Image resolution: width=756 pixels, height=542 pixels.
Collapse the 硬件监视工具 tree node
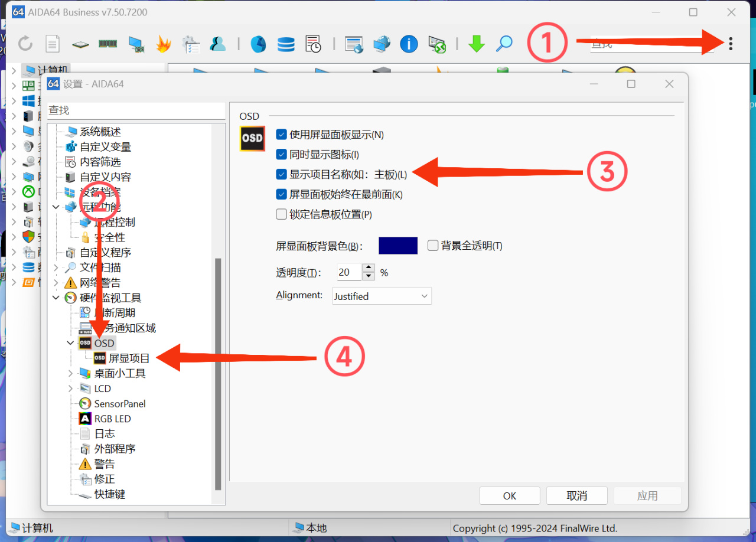click(56, 298)
